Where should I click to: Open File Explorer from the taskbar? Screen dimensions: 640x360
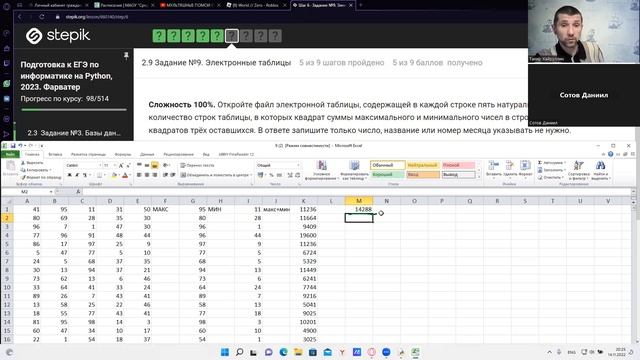click(x=298, y=352)
